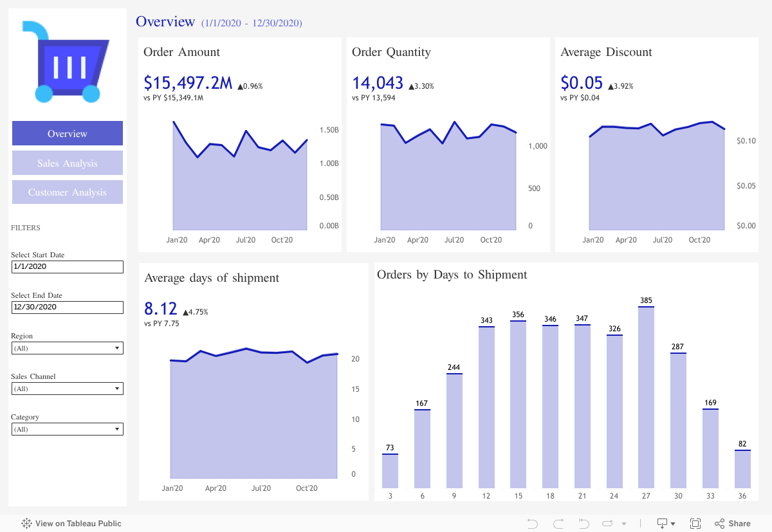This screenshot has height=532, width=772.
Task: Click the Revert icon in bottom toolbar
Action: [584, 524]
